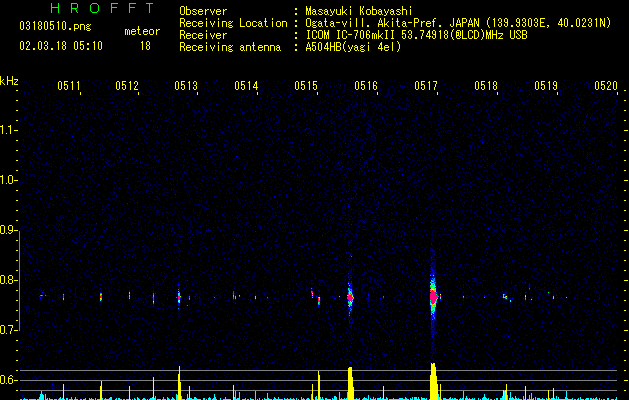Click the meteor echo just before 0516

(350, 298)
